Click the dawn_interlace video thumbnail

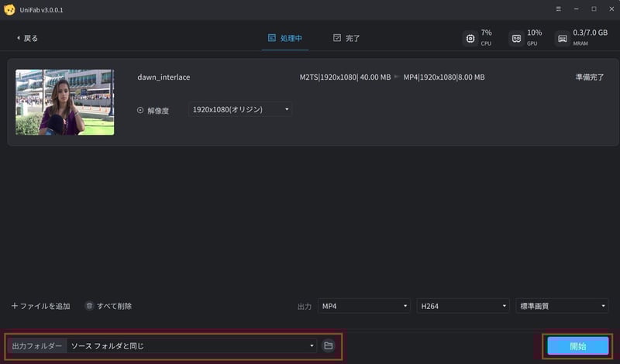coord(65,102)
